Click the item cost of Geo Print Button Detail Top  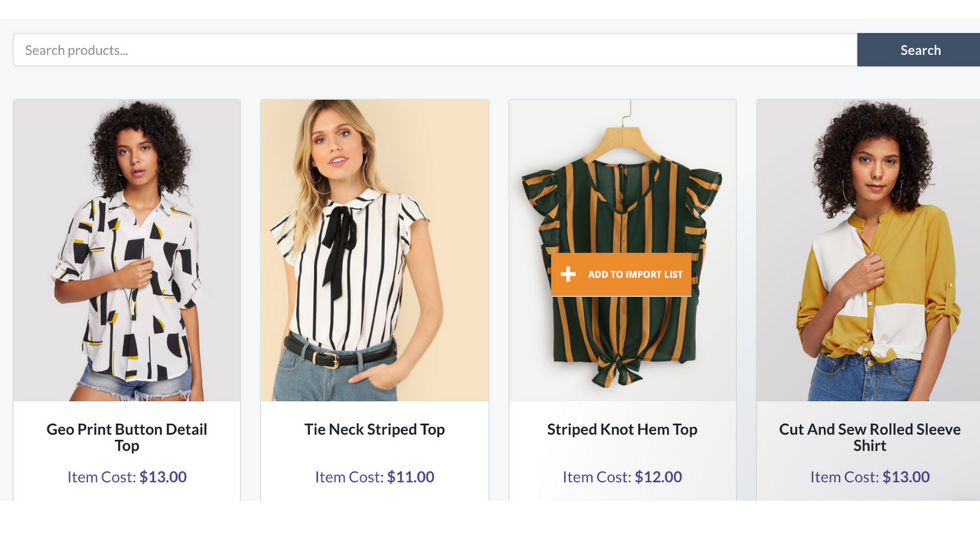[126, 476]
